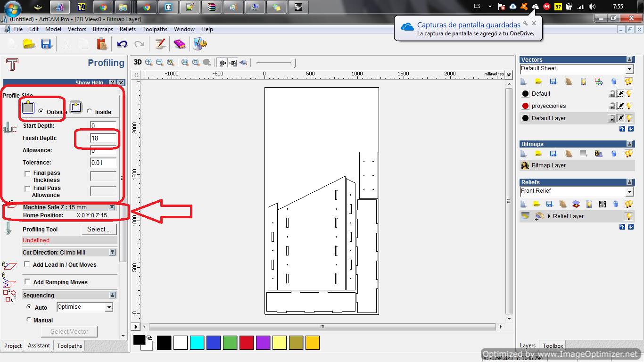Select the Auto sequencing radio button
This screenshot has width=644, height=362.
pos(29,307)
